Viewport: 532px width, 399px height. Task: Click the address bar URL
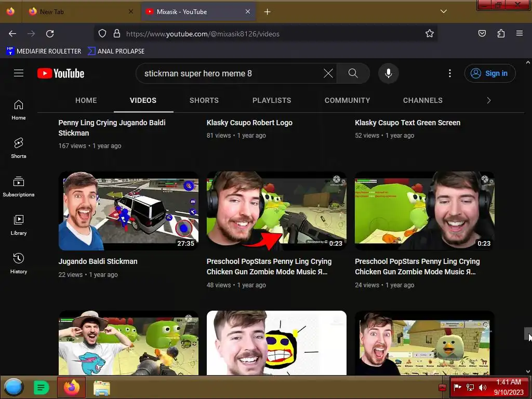[x=203, y=34]
